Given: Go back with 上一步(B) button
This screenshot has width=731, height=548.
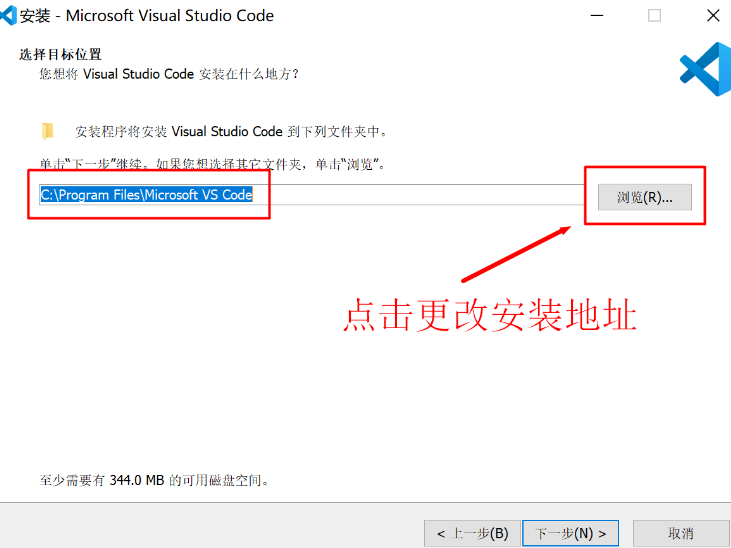Looking at the screenshot, I should click(472, 533).
